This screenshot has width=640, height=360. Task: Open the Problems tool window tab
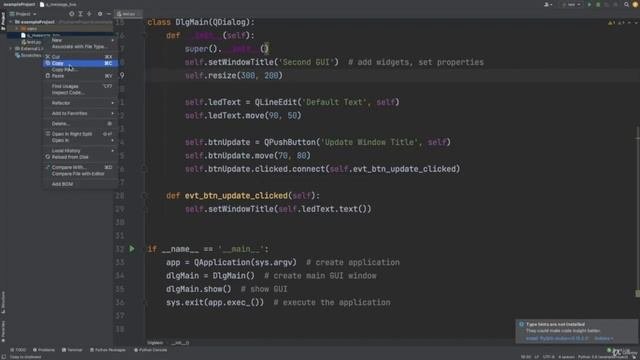44,350
